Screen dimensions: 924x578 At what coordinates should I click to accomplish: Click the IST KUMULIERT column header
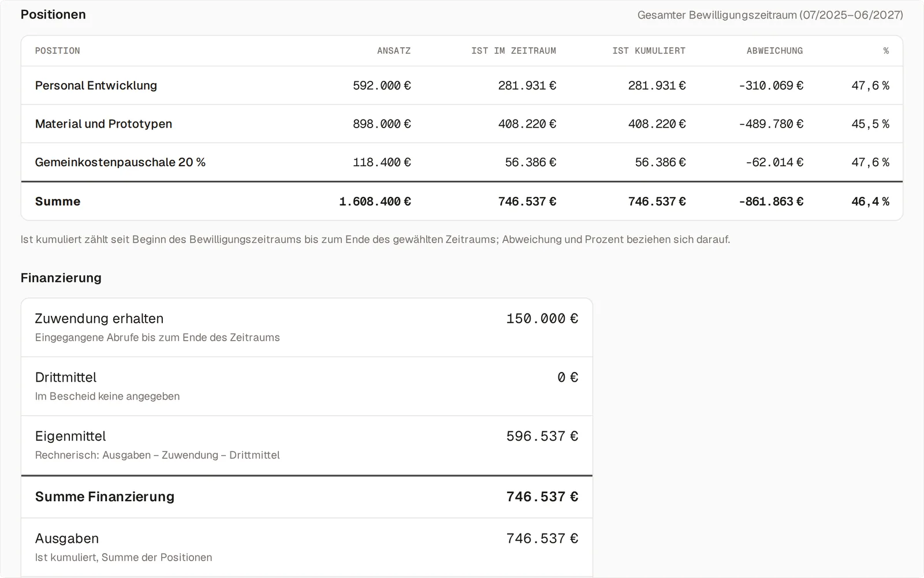[649, 51]
